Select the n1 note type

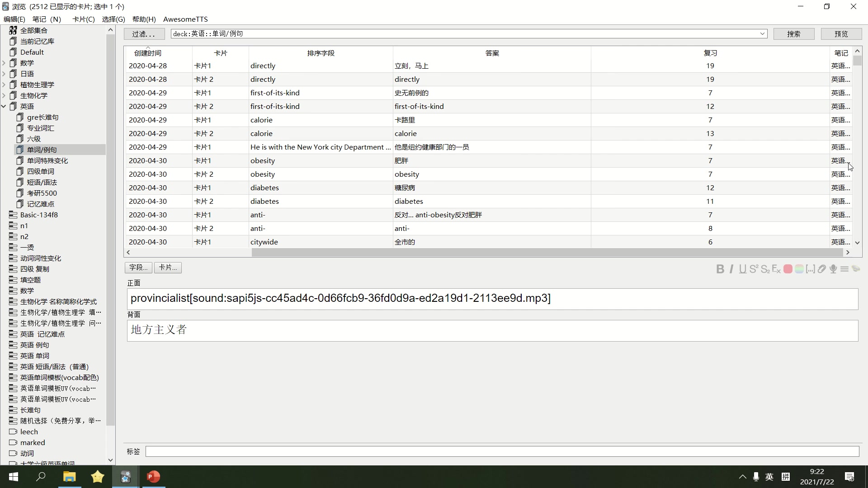(x=24, y=225)
